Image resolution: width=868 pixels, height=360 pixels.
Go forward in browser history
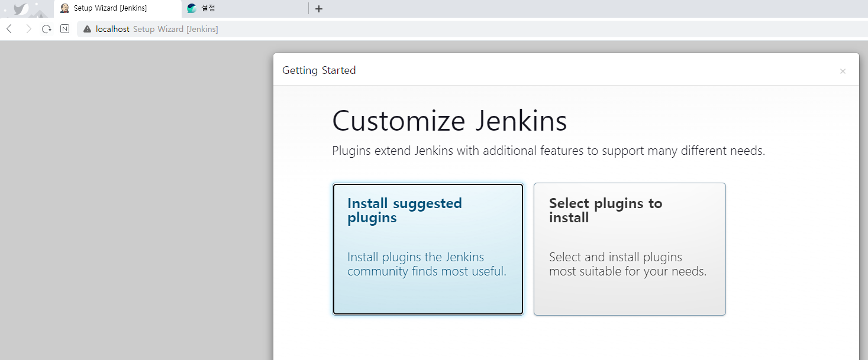[x=28, y=29]
